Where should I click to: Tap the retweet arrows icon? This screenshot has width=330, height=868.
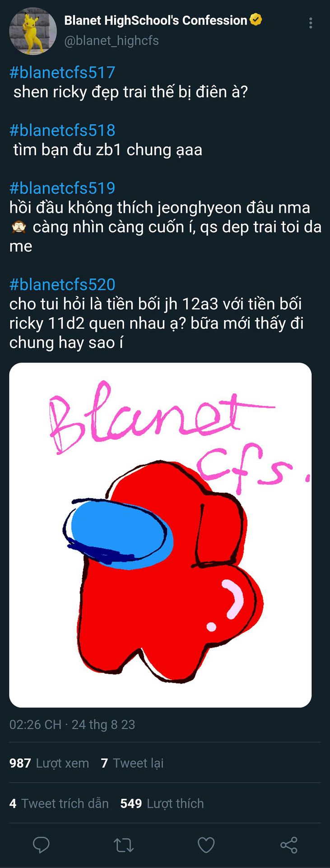click(124, 844)
